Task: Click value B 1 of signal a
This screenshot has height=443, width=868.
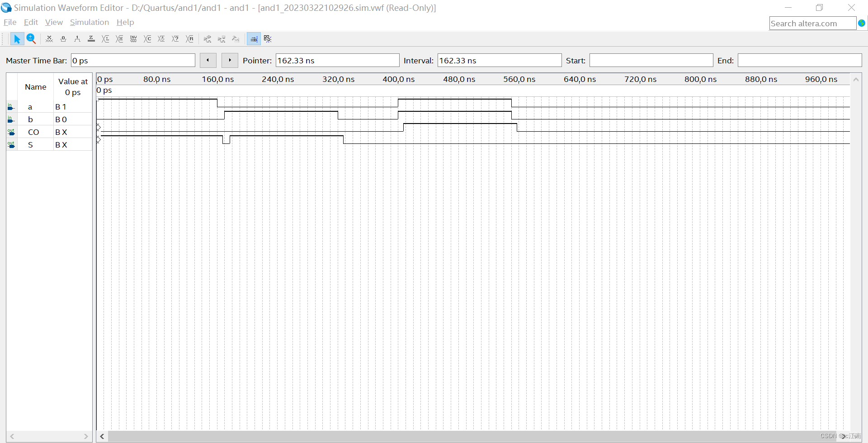Action: pyautogui.click(x=61, y=107)
